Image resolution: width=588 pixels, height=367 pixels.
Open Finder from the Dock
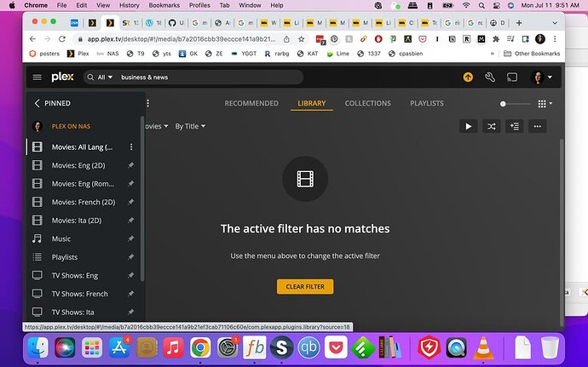pos(37,347)
